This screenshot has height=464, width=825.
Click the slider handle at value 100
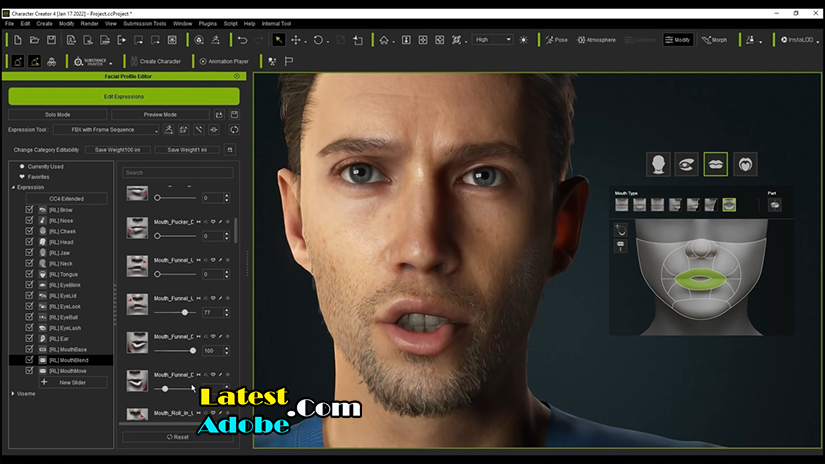coord(193,350)
